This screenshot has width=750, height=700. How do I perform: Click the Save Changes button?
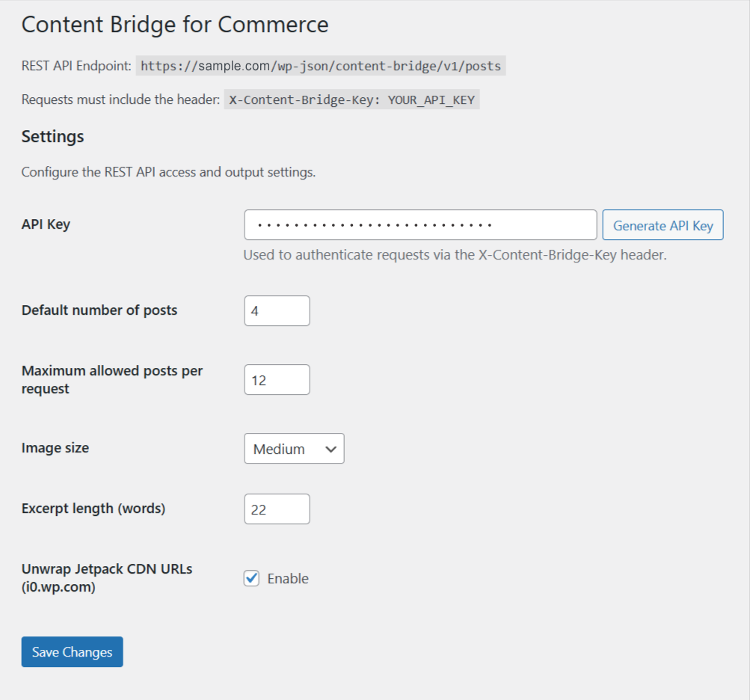(73, 651)
